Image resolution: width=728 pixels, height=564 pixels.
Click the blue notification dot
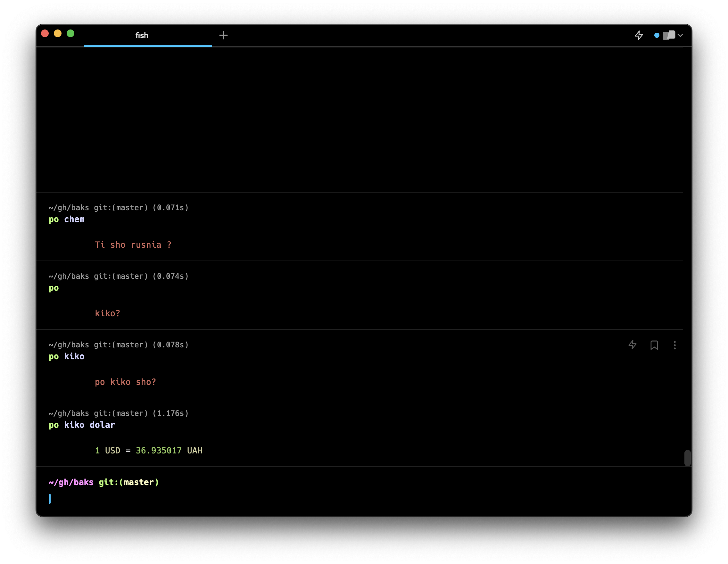click(x=656, y=35)
